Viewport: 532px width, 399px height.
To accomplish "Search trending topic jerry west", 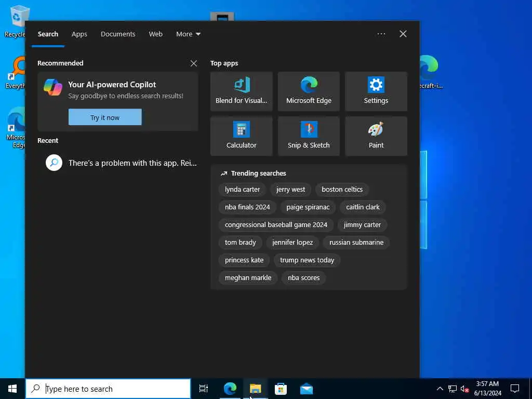I will [290, 189].
